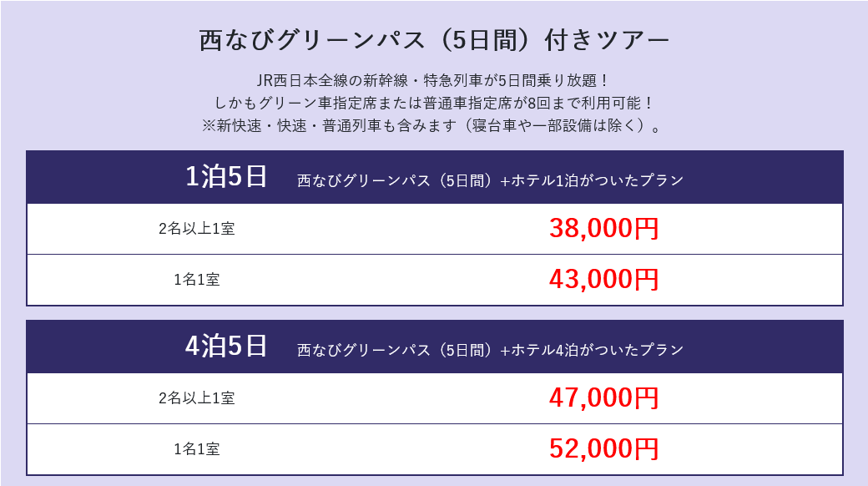Viewport: 868px width, 486px height.
Task: Select the 47,000円 price
Action: [x=604, y=397]
